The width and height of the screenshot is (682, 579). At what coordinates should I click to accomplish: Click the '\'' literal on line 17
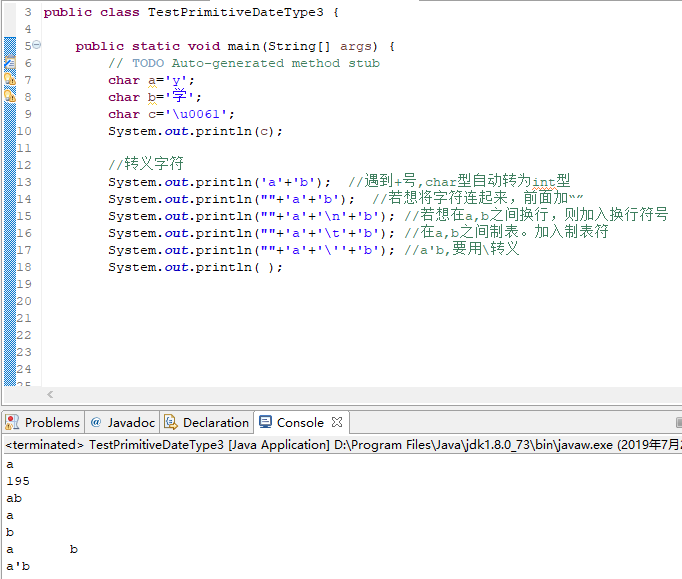(x=336, y=250)
